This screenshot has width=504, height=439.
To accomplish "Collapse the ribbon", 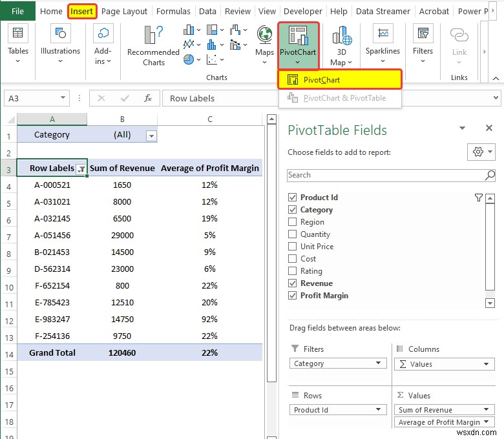I will click(496, 78).
